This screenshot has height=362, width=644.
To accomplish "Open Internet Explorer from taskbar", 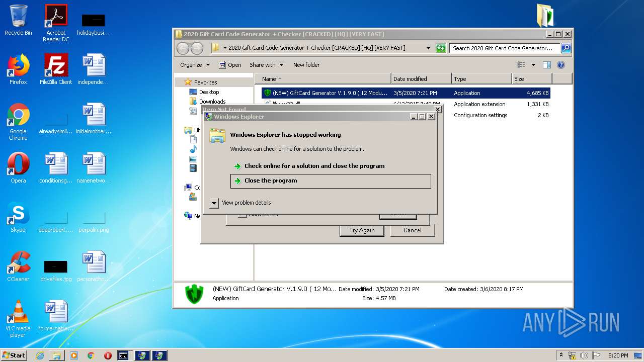I will point(40,355).
